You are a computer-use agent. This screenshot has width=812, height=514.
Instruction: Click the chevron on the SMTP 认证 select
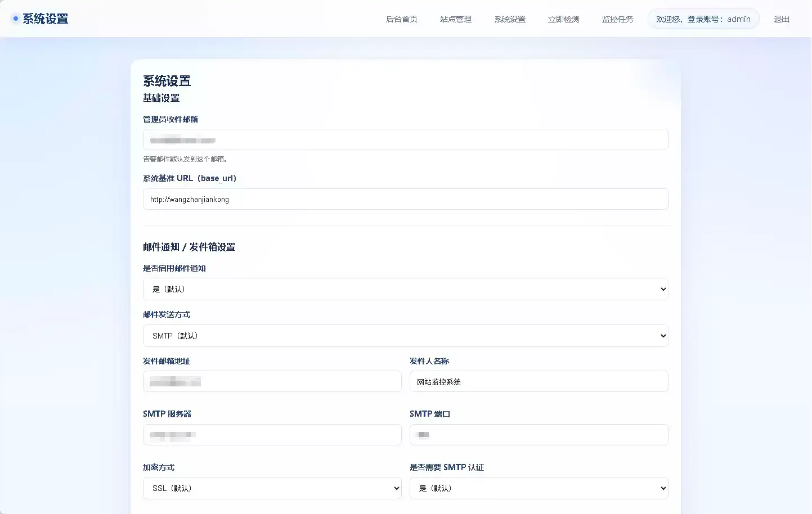(663, 488)
